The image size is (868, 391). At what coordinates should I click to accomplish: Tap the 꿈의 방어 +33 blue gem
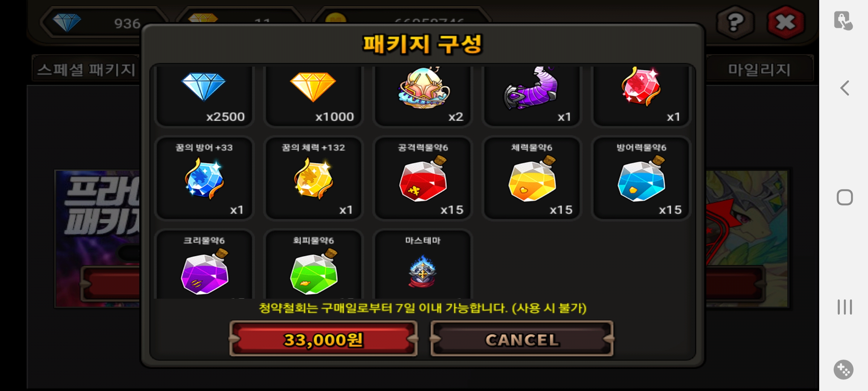204,178
